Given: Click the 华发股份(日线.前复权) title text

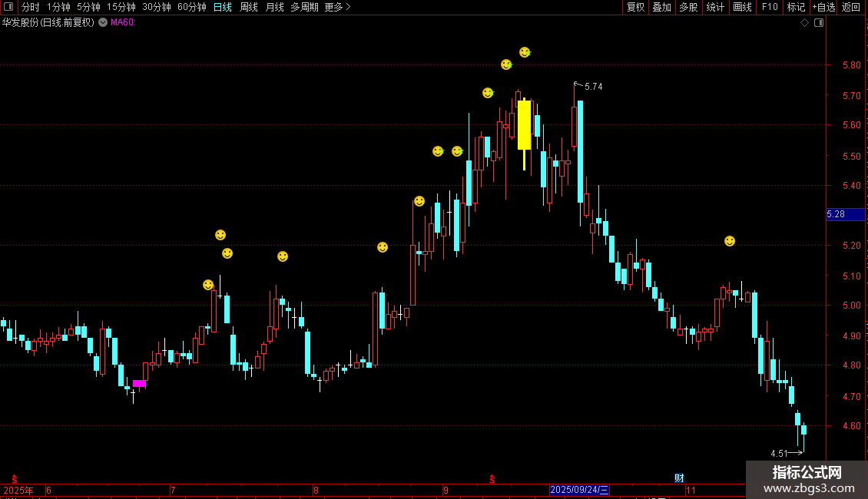Looking at the screenshot, I should (x=48, y=23).
